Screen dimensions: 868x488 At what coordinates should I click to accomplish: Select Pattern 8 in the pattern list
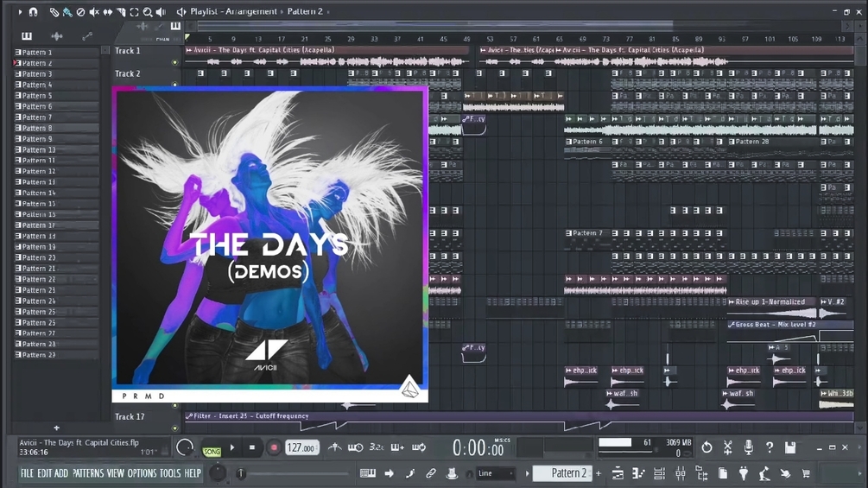click(56, 128)
